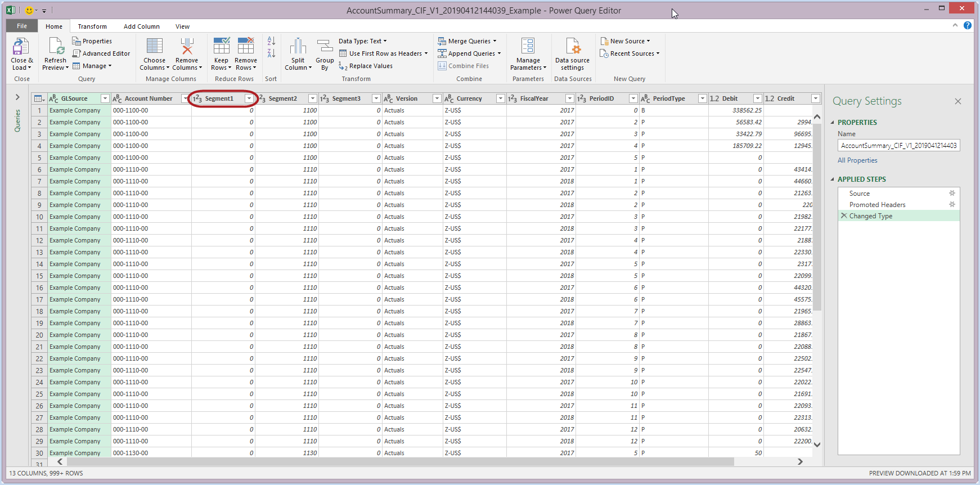Switch to the View tab
Screen dimensions: 980x485
[182, 26]
